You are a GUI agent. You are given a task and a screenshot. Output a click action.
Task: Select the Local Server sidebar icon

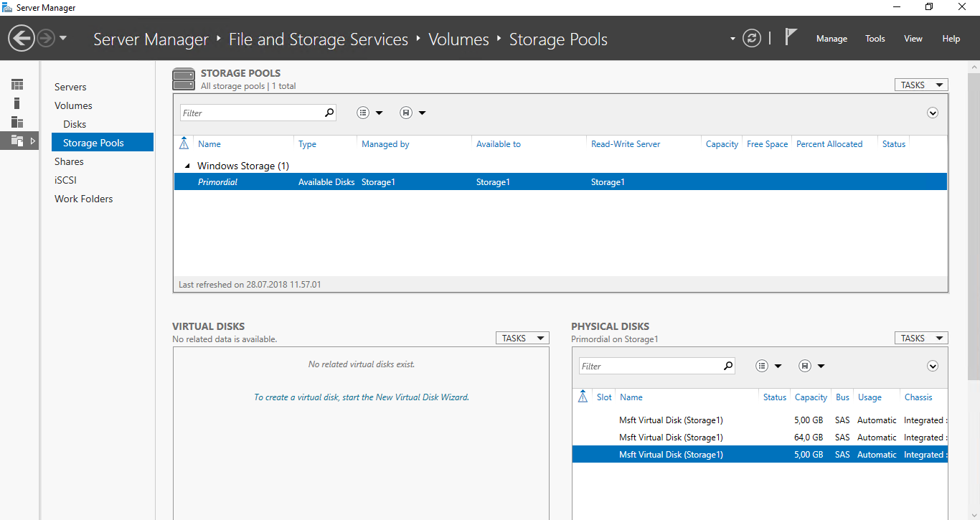[17, 103]
